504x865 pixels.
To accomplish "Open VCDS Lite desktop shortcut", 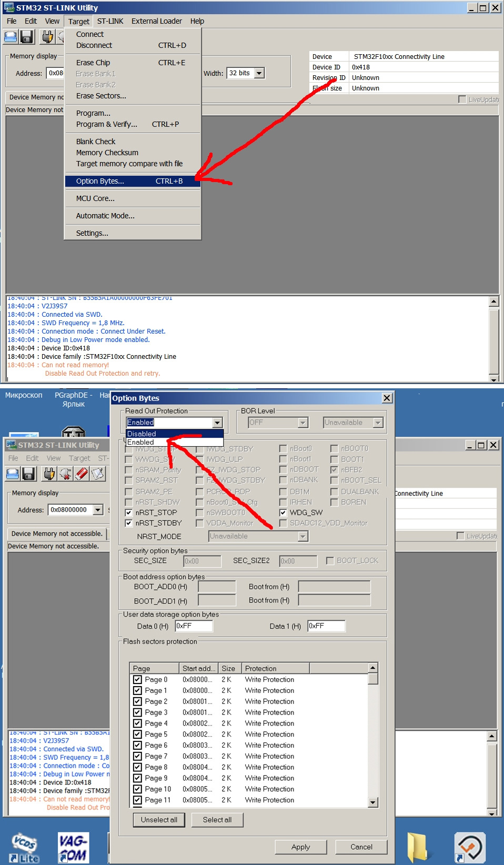I will click(24, 848).
